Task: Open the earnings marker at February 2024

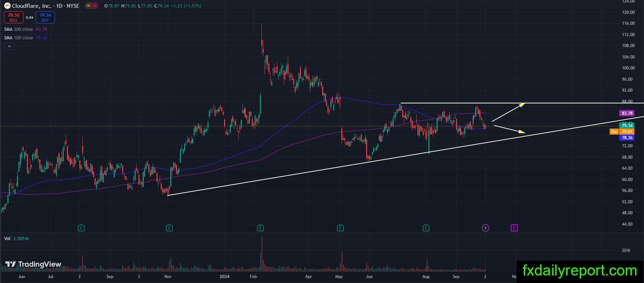Action: click(261, 228)
